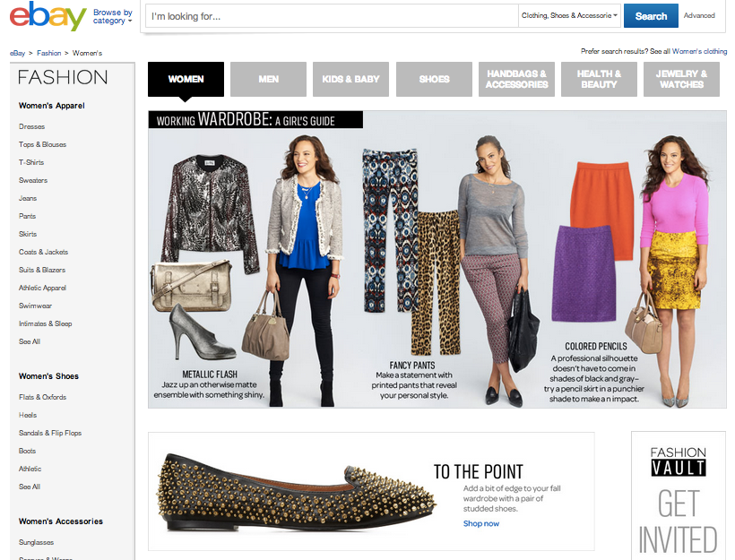Open Pants category in sidebar
Screen dimensions: 735x560
27,216
